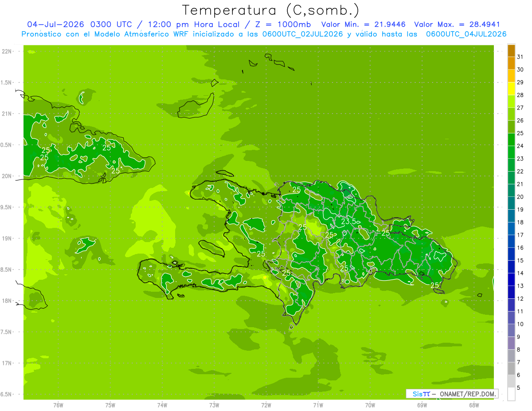Click the green scale segment between 24 and 25
This screenshot has width=532, height=411.
(511, 139)
